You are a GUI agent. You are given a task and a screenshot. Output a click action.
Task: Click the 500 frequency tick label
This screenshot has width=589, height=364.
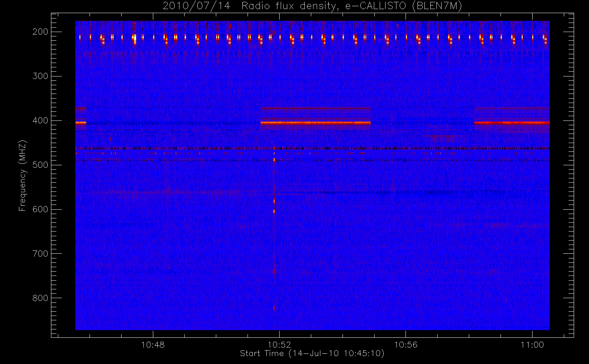pyautogui.click(x=40, y=165)
